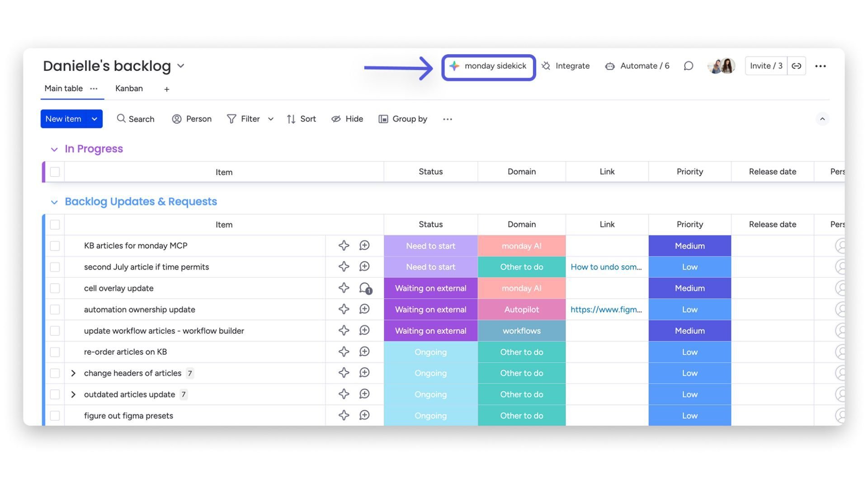
Task: Check the automation ownership update row
Action: (x=55, y=310)
